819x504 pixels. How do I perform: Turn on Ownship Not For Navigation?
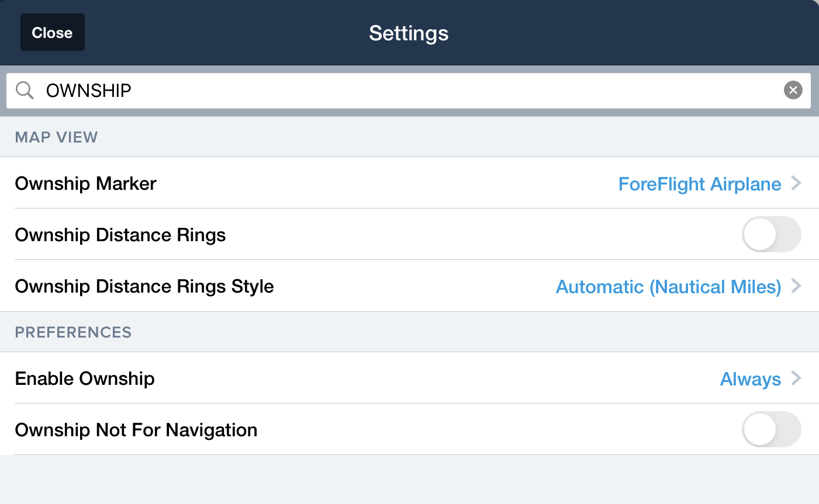tap(771, 429)
